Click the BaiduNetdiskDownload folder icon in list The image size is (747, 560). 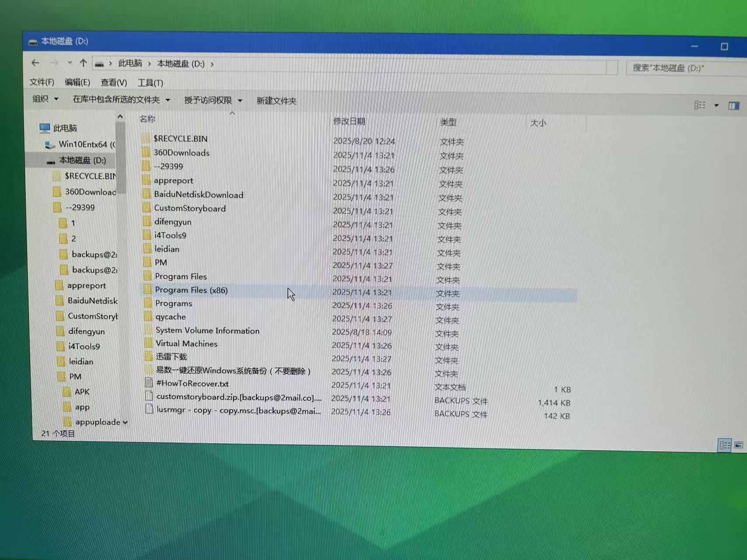pyautogui.click(x=147, y=194)
